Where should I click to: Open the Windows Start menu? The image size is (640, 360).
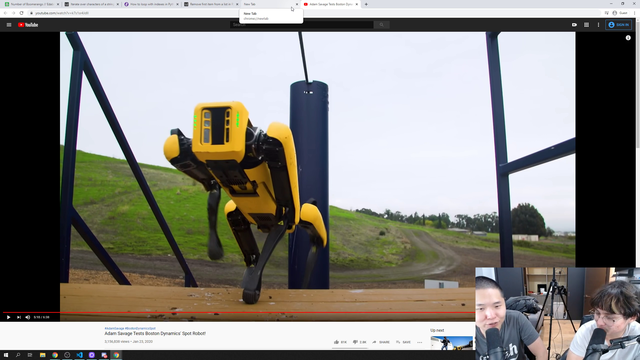pos(6,355)
